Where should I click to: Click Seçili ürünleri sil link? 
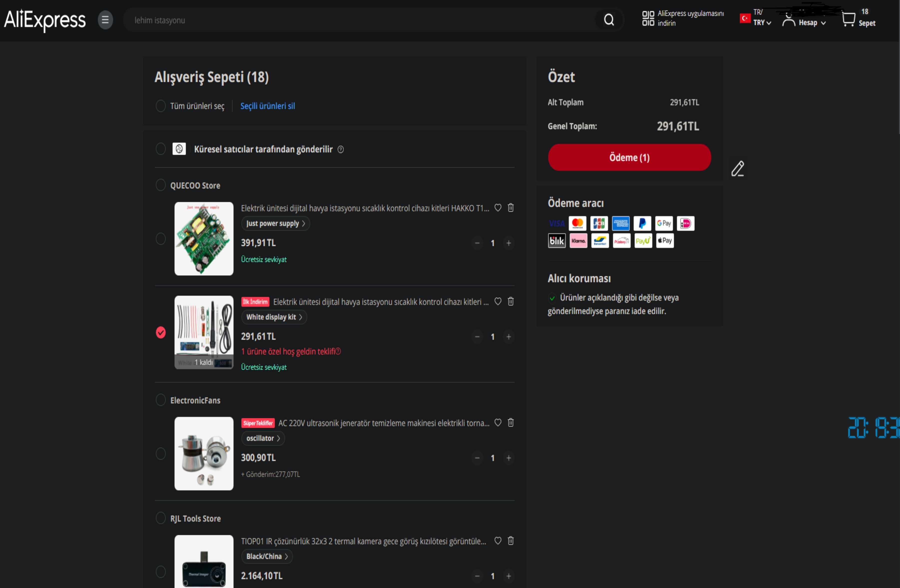pyautogui.click(x=268, y=106)
